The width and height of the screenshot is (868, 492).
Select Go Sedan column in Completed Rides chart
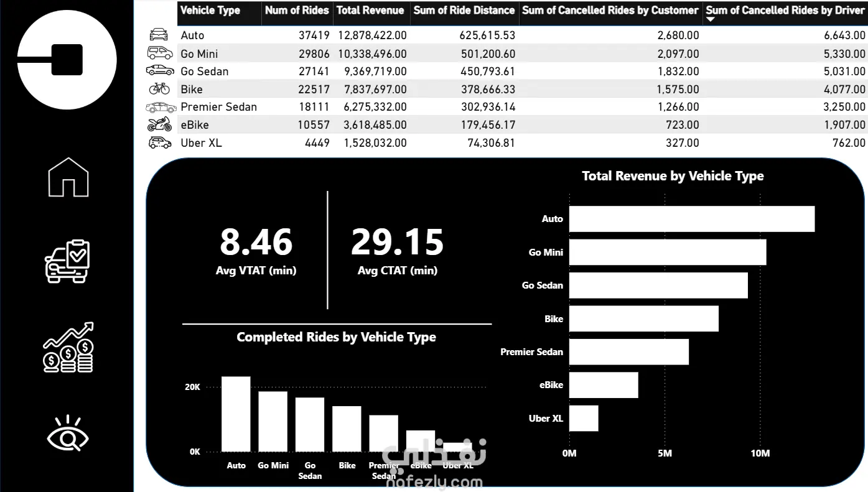(310, 425)
